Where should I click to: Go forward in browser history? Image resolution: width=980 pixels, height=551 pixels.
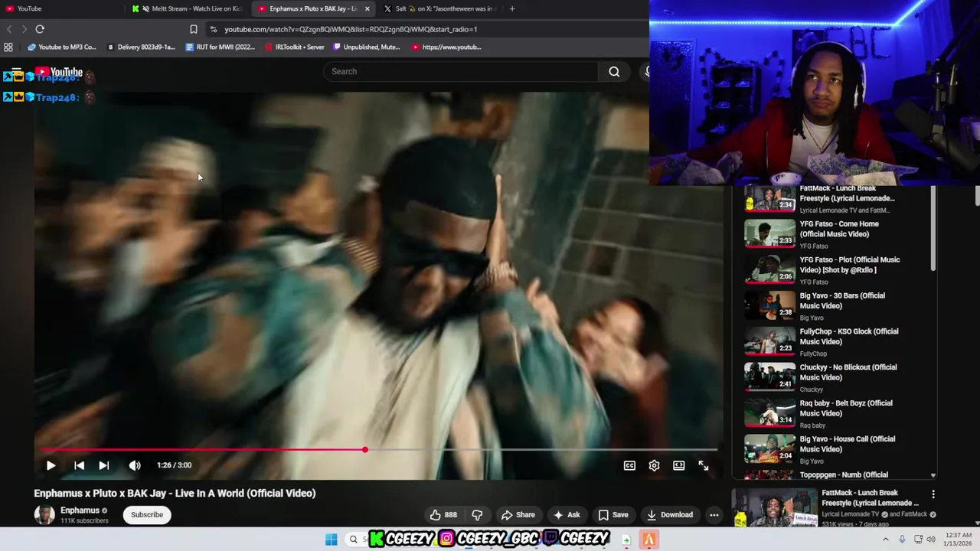click(x=24, y=29)
